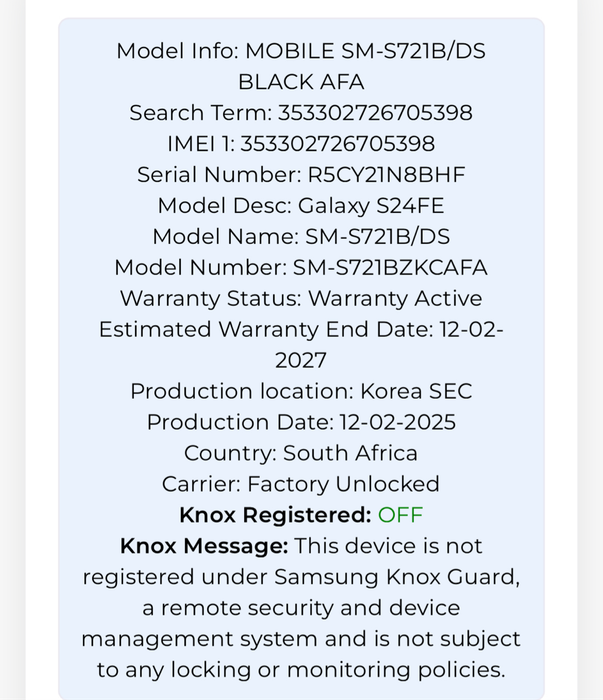The width and height of the screenshot is (603, 700).
Task: Click the Model Desc Galaxy S24FE text
Action: coord(301,206)
